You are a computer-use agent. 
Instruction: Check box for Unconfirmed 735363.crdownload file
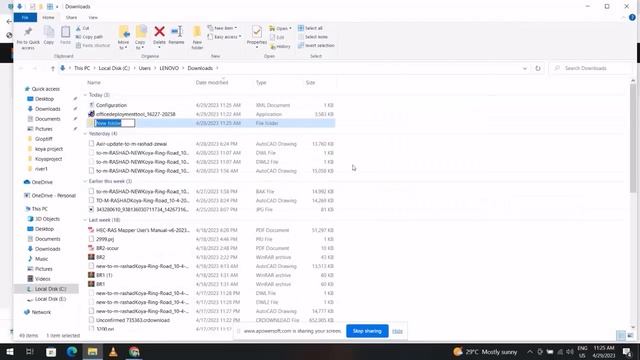point(91,320)
